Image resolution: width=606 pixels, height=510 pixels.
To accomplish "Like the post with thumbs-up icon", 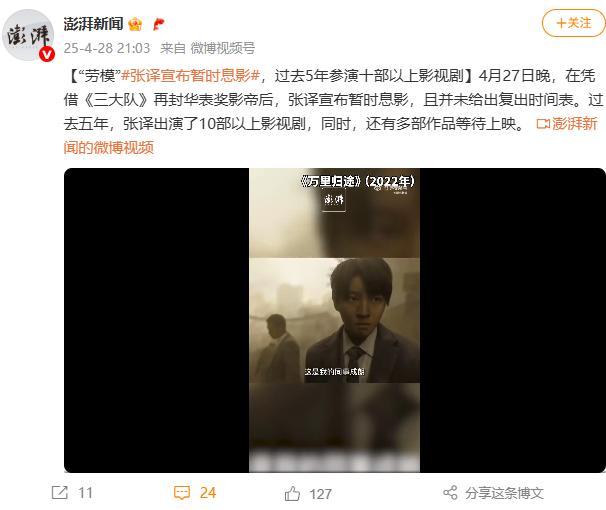I will point(292,493).
